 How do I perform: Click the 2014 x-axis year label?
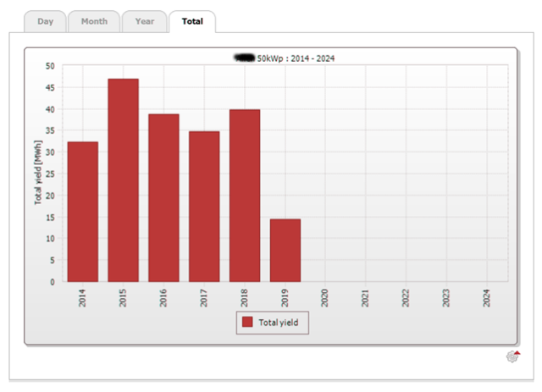pos(83,296)
